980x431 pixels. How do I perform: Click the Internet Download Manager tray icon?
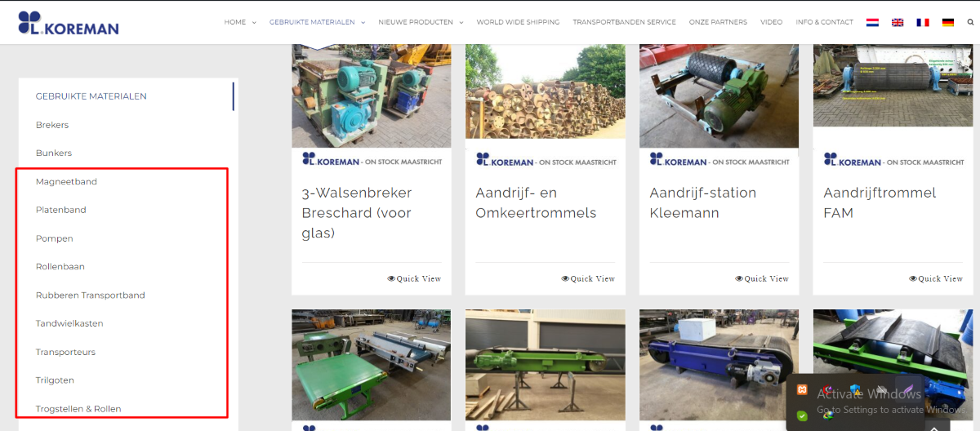[x=829, y=415]
